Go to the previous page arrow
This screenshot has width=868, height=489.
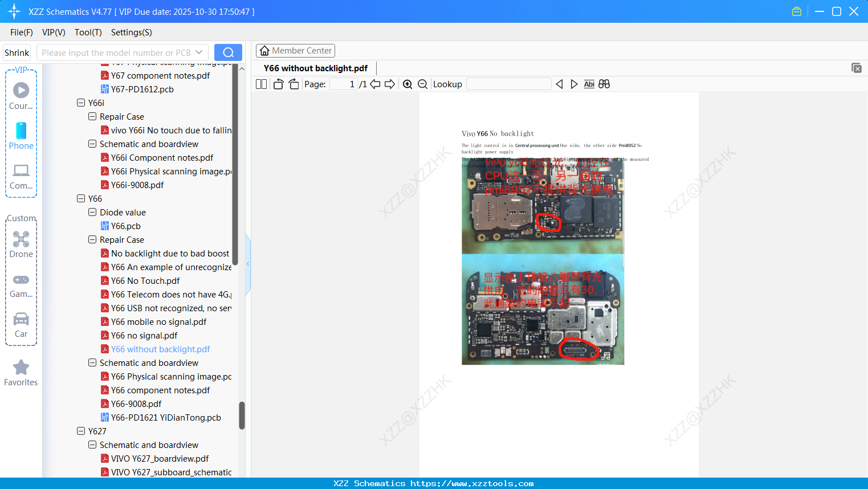tap(375, 84)
